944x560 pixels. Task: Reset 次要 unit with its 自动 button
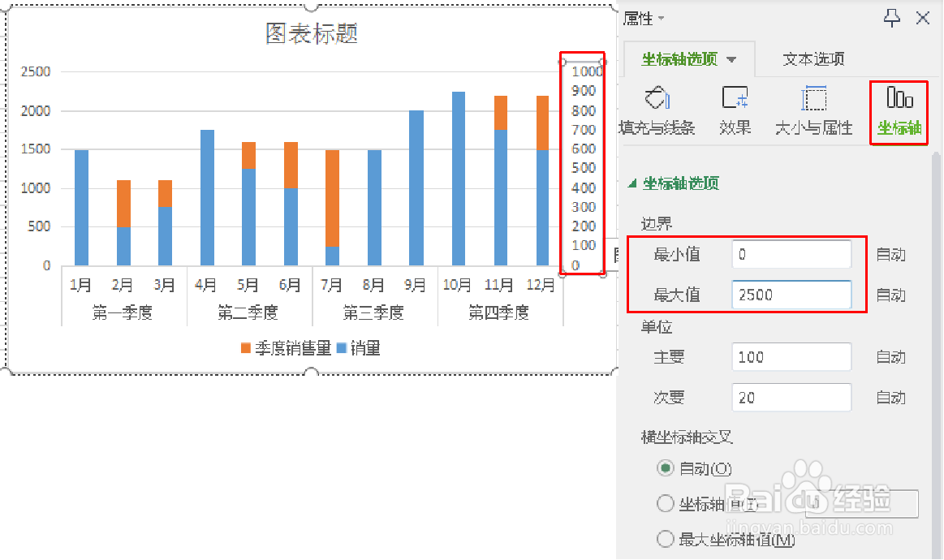tap(891, 398)
